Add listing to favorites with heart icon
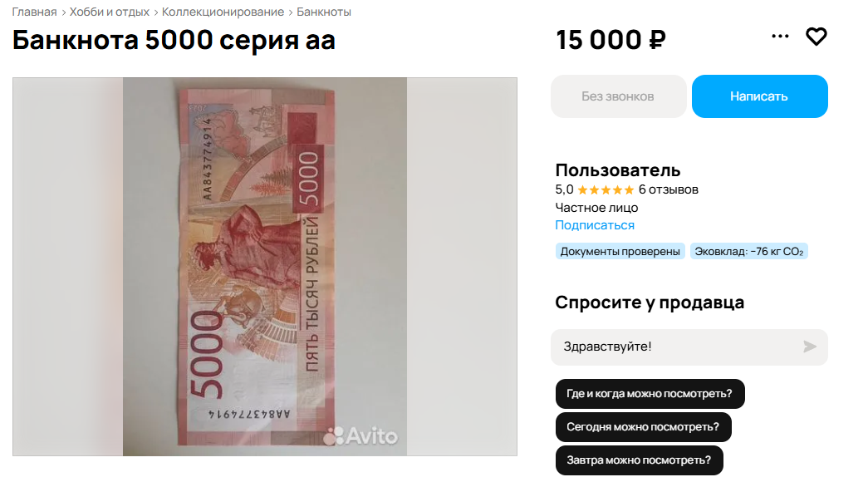This screenshot has height=477, width=868. 816,37
